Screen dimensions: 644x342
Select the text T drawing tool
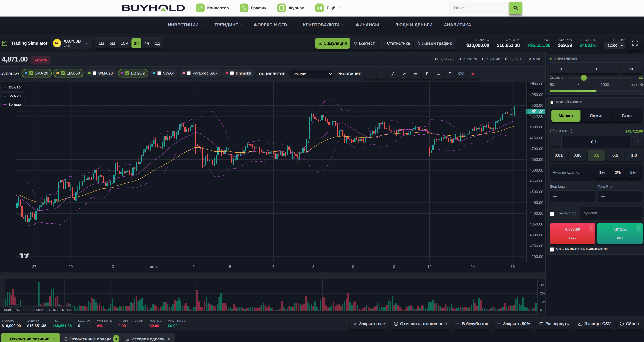click(450, 74)
